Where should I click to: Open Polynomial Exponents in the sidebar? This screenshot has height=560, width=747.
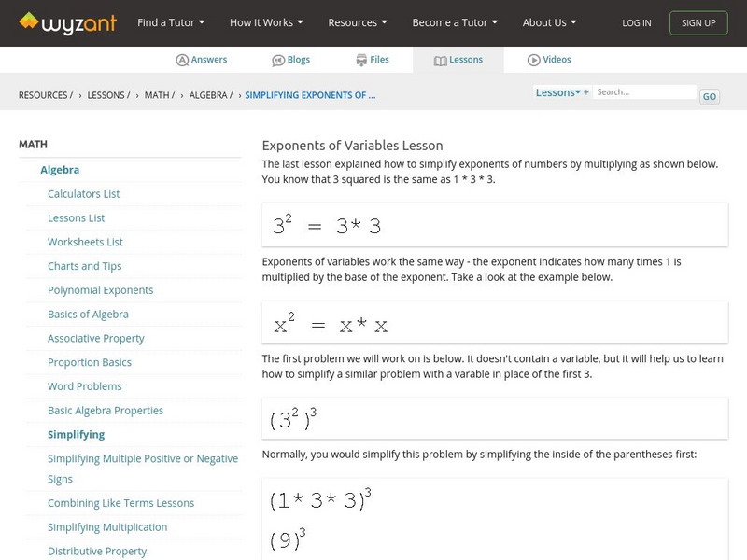point(101,290)
